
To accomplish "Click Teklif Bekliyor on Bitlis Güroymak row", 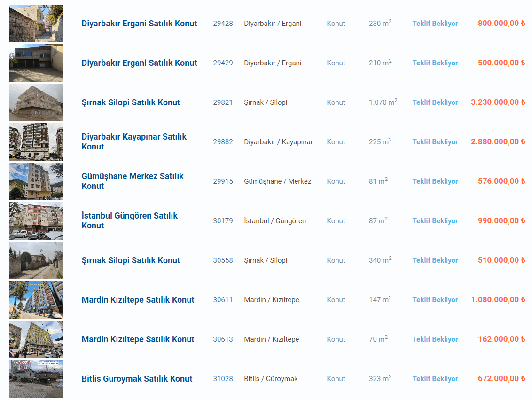I will pos(435,379).
